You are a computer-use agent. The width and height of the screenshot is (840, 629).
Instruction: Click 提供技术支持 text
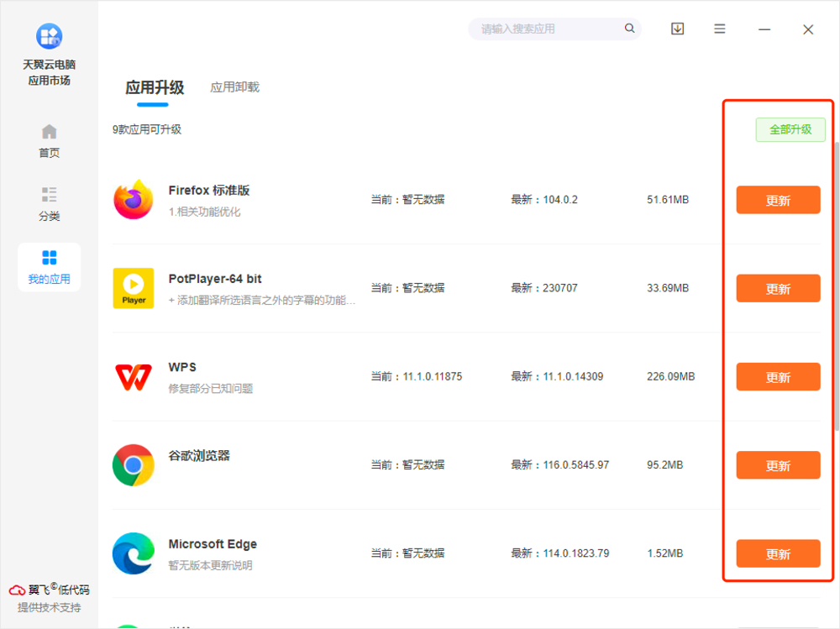pyautogui.click(x=49, y=607)
